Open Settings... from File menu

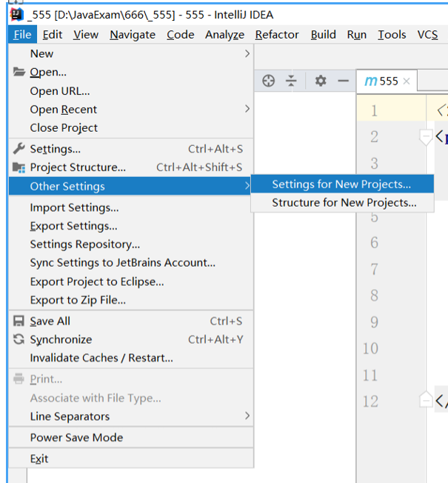tap(131, 149)
